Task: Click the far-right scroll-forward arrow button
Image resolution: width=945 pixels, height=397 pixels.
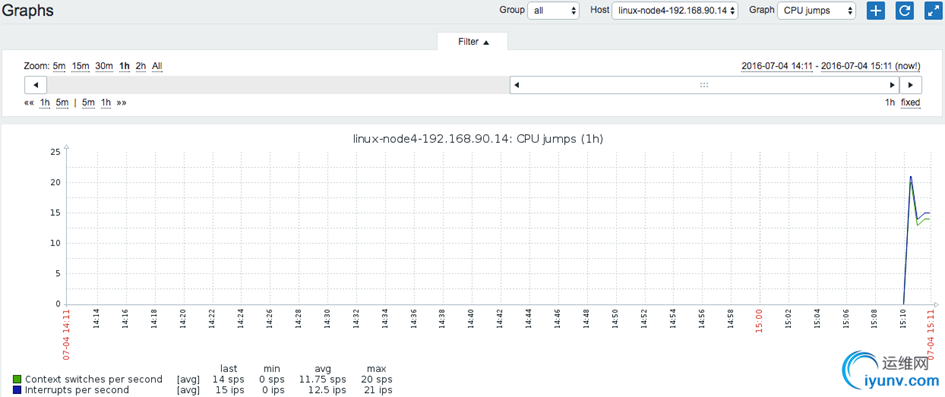Action: click(910, 85)
